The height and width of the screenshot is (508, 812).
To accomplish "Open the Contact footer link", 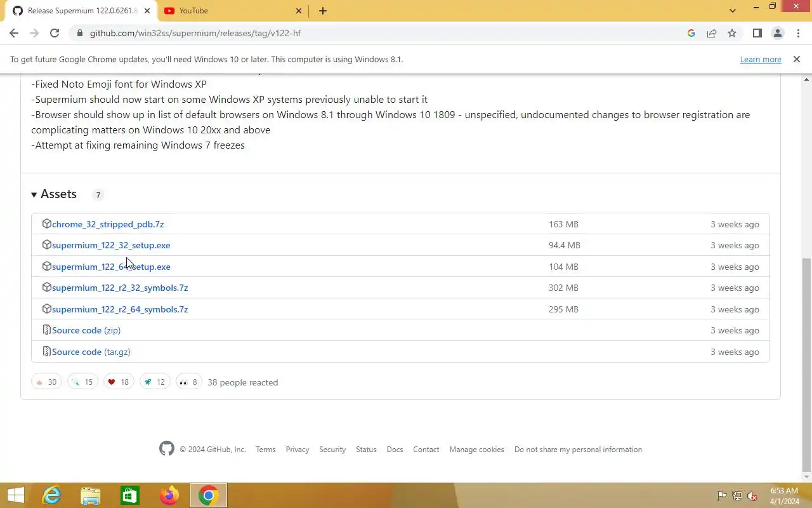I will [x=426, y=450].
